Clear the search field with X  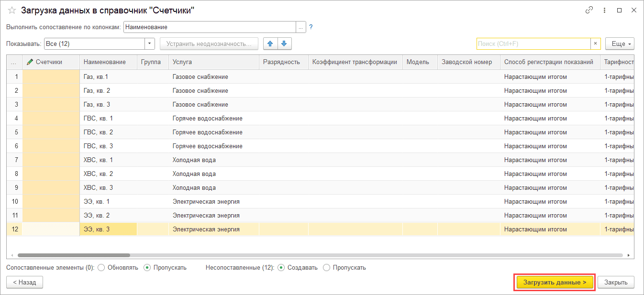coord(595,44)
